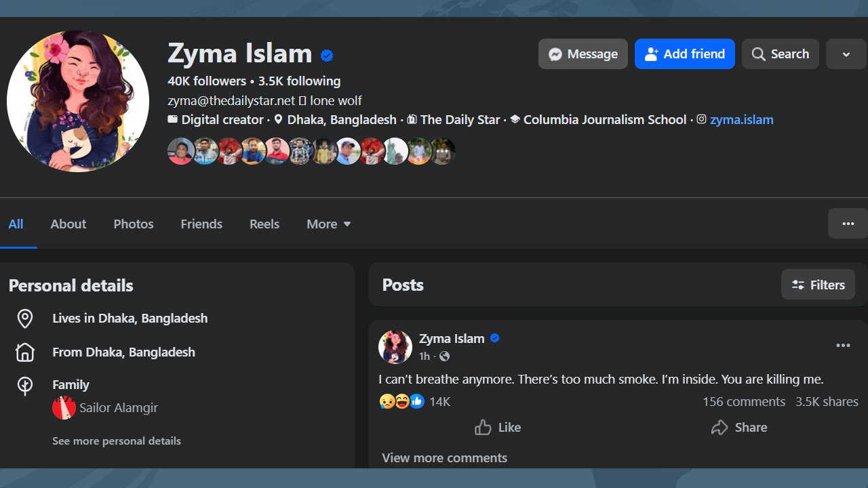868x488 pixels.
Task: Switch to the Photos tab
Action: coord(134,224)
